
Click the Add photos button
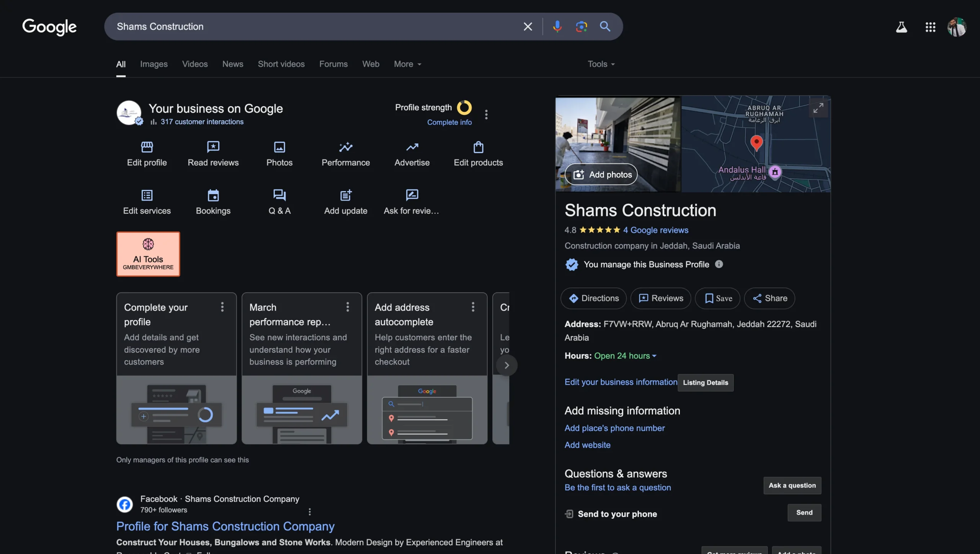601,175
